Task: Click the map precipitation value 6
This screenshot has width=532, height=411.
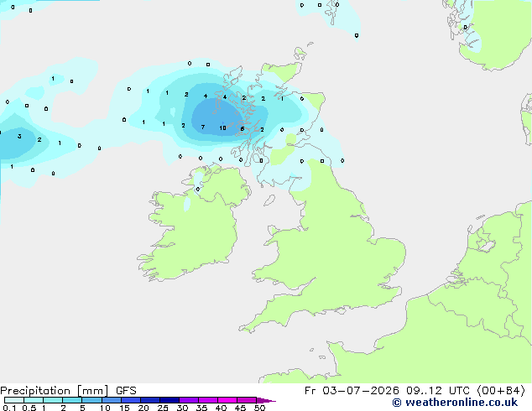Action: click(x=243, y=129)
